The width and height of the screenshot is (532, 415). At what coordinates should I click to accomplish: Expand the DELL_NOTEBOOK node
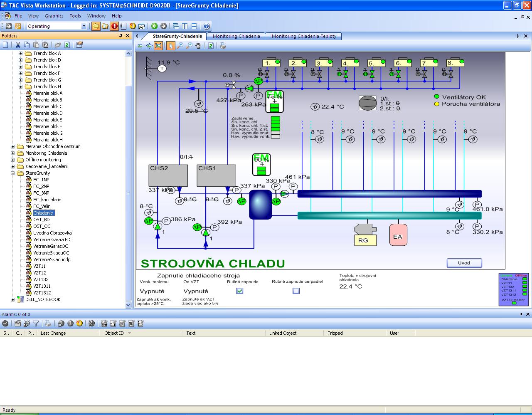[x=12, y=299]
